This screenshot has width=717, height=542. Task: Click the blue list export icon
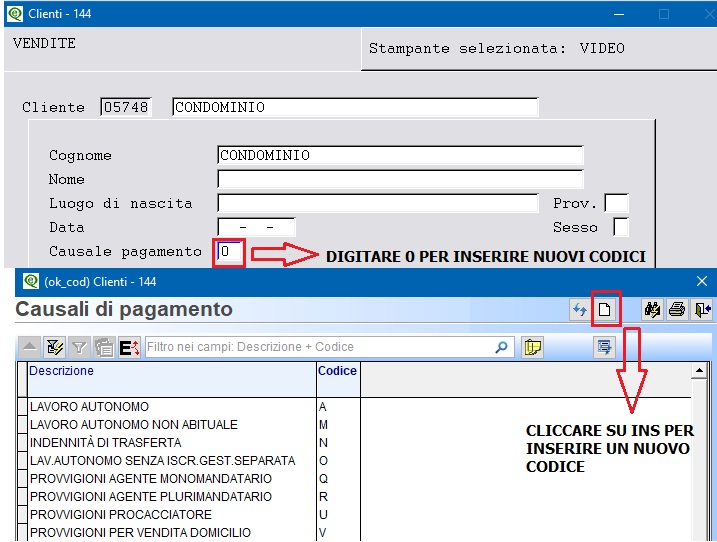(x=605, y=348)
